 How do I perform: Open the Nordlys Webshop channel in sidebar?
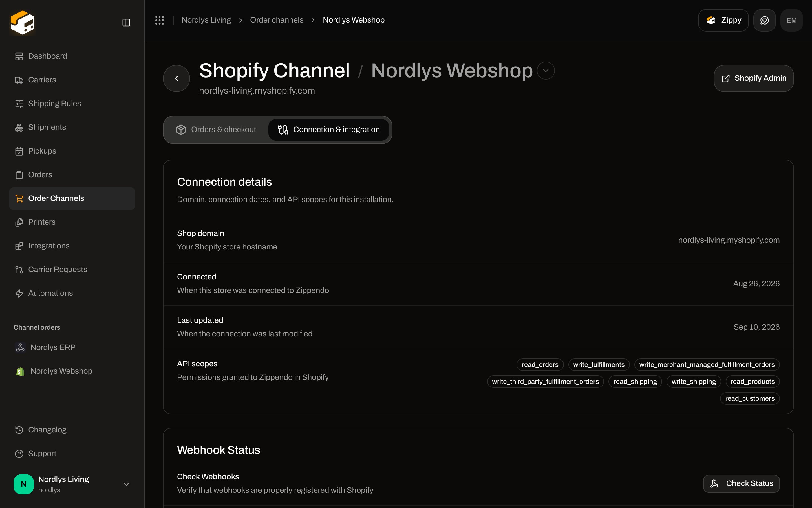(x=72, y=371)
